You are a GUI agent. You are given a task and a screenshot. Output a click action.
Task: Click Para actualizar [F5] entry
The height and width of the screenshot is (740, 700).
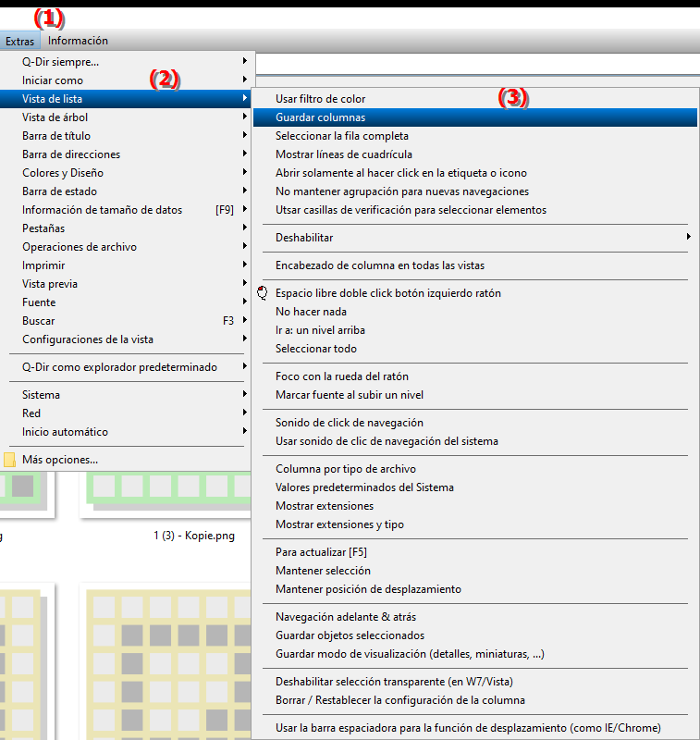475,552
